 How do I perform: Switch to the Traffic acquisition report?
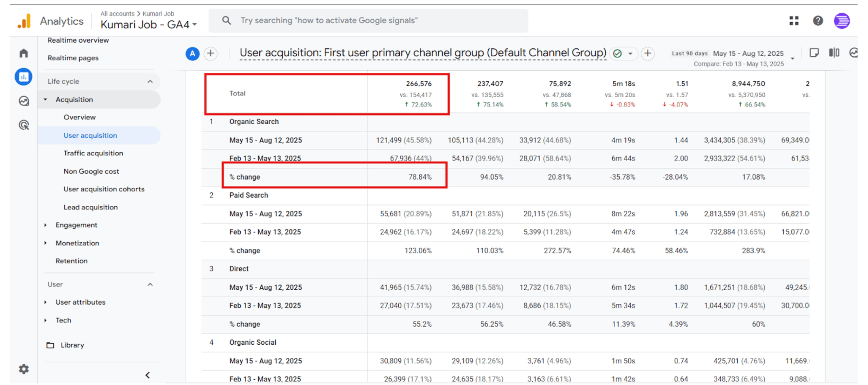pos(93,153)
